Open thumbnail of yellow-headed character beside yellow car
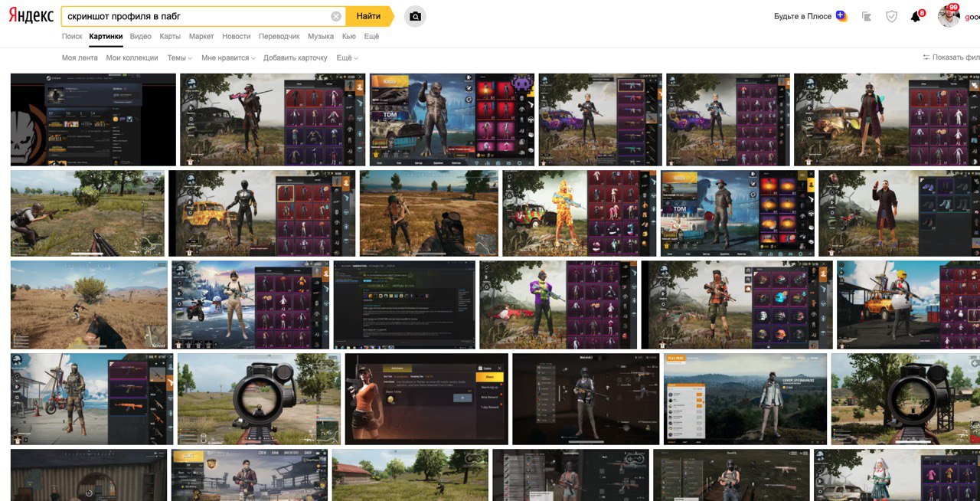This screenshot has width=980, height=501. (x=908, y=305)
